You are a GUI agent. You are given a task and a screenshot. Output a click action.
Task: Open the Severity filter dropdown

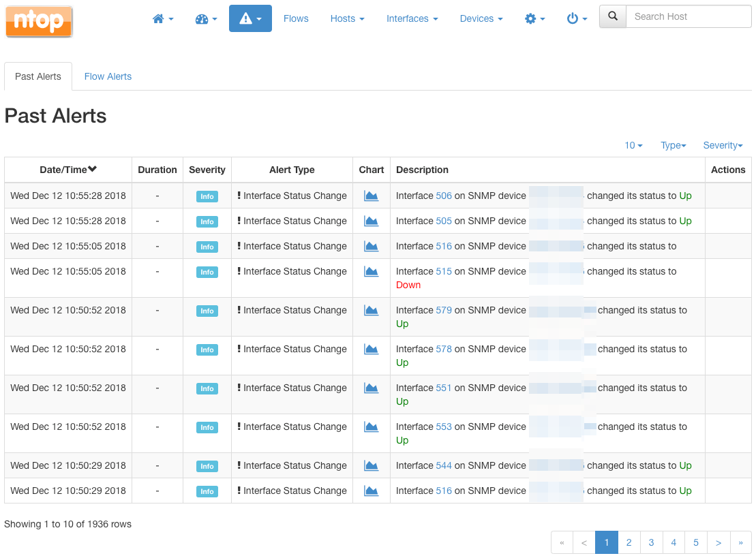pos(723,146)
